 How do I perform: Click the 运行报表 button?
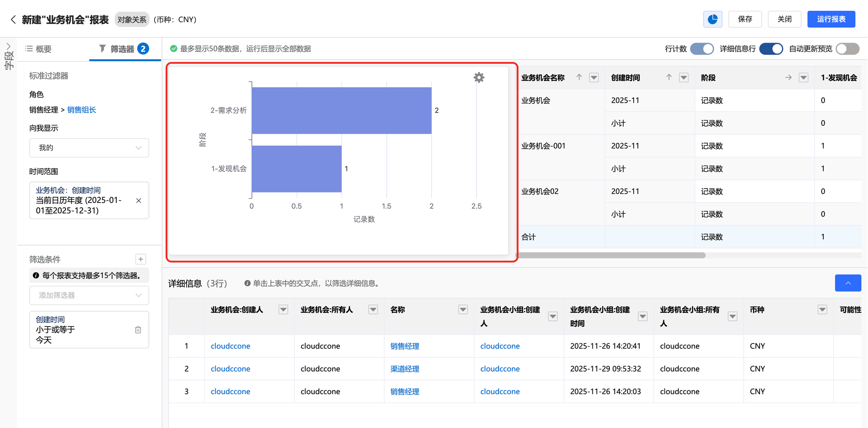(x=831, y=19)
